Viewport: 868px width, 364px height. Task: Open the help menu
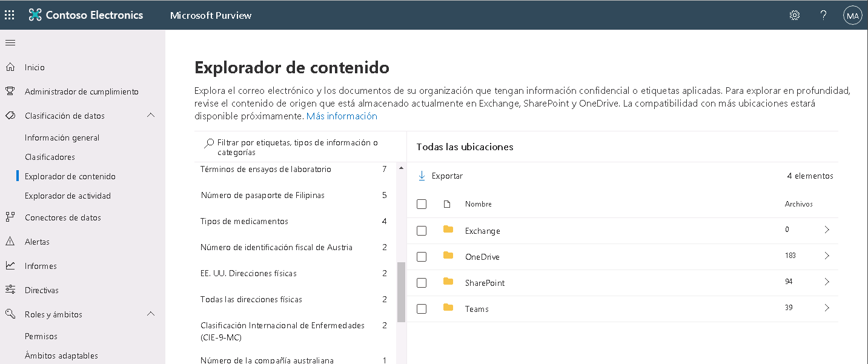(x=823, y=15)
